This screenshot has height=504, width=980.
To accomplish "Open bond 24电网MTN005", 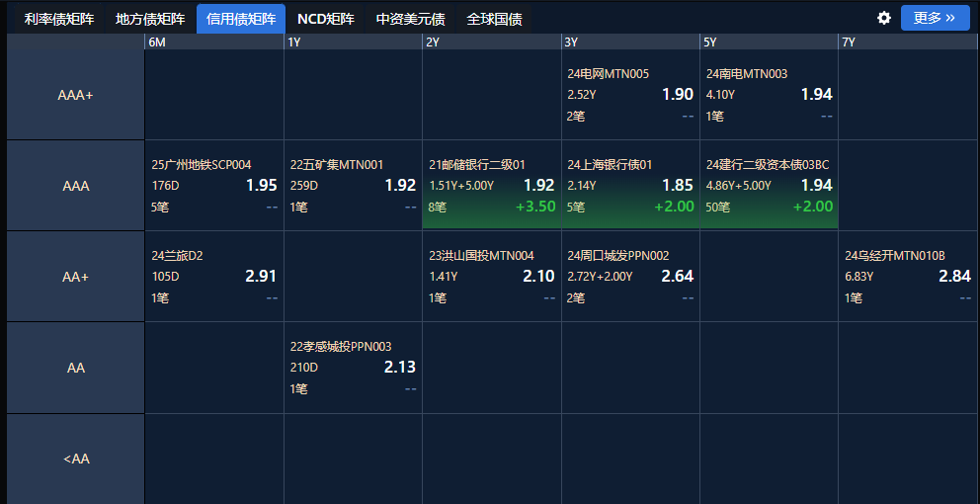I will (609, 74).
